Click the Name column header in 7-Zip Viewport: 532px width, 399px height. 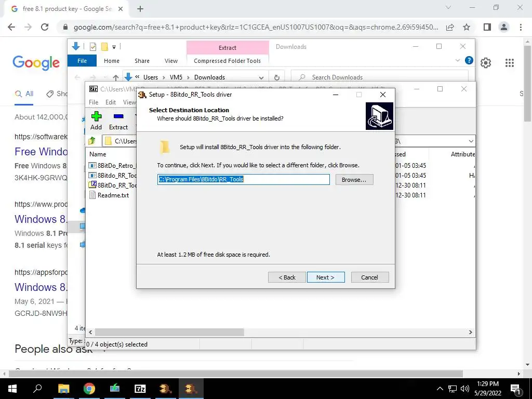click(x=98, y=154)
